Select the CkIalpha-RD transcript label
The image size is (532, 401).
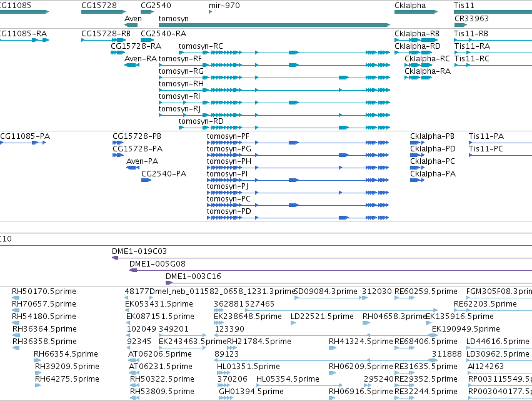pos(418,46)
